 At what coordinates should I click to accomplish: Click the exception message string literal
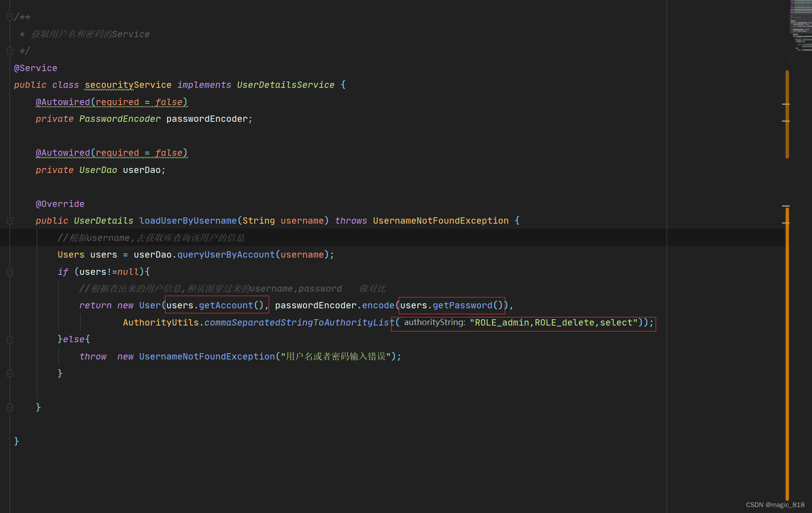tap(336, 357)
